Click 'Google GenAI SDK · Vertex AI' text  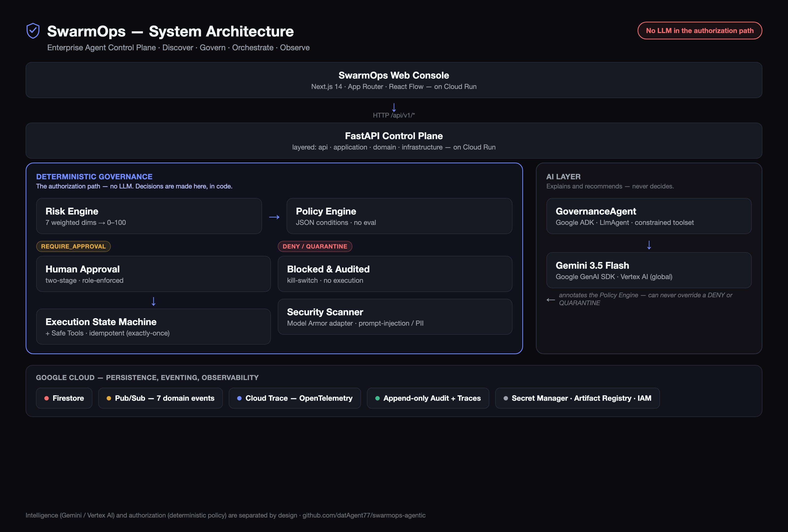(614, 277)
